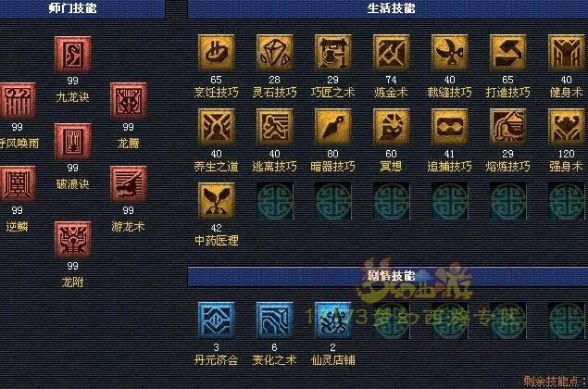The height and width of the screenshot is (389, 588).
Task: Select the 暗器技巧 dart icon
Action: click(333, 127)
